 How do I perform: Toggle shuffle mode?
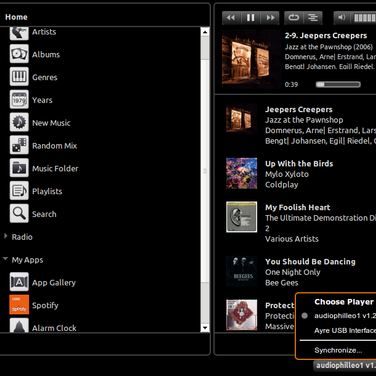pyautogui.click(x=313, y=18)
